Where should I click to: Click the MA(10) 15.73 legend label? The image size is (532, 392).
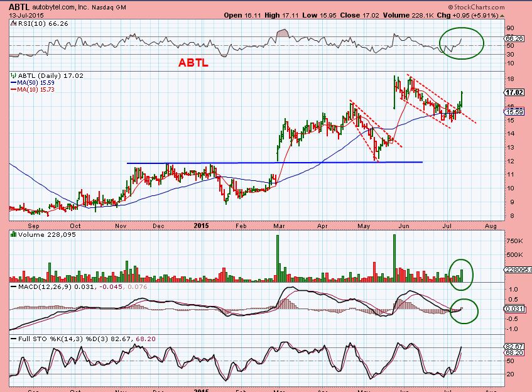(x=36, y=90)
